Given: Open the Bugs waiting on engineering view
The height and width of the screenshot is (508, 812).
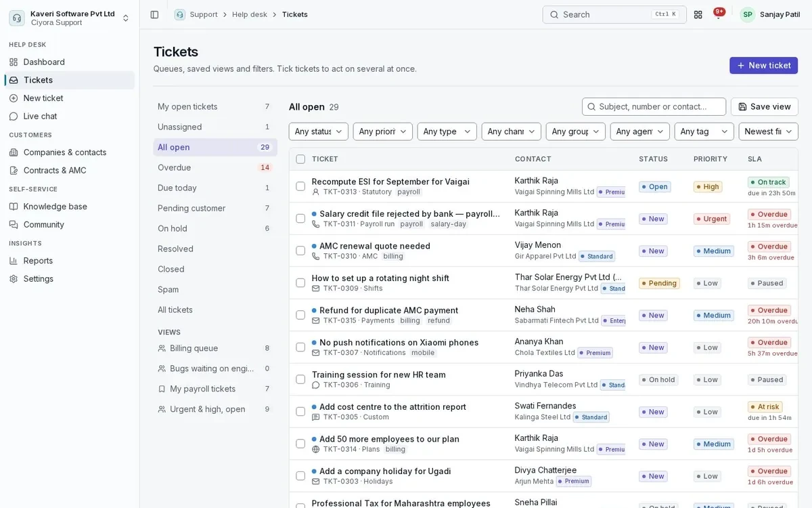Looking at the screenshot, I should click(215, 368).
